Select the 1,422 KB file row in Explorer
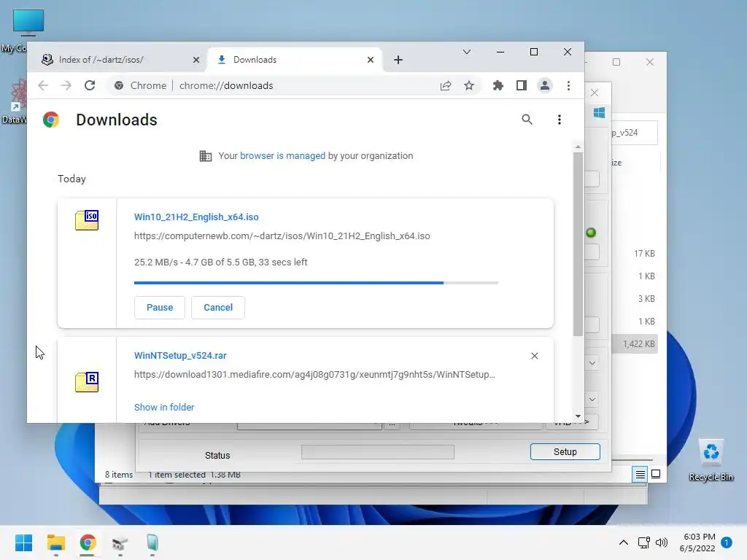Screen dimensions: 747x560 pyautogui.click(x=635, y=344)
